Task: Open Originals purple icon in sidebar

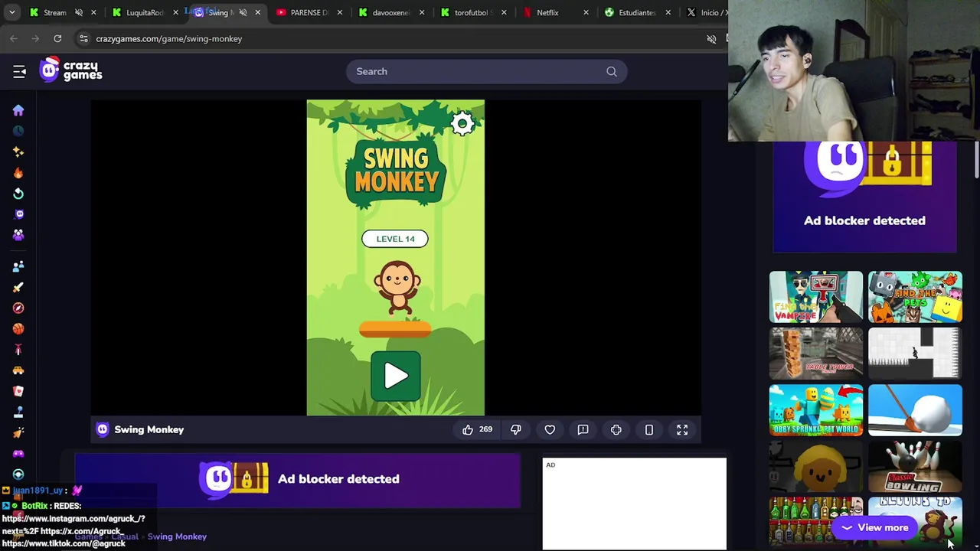Action: 18,214
